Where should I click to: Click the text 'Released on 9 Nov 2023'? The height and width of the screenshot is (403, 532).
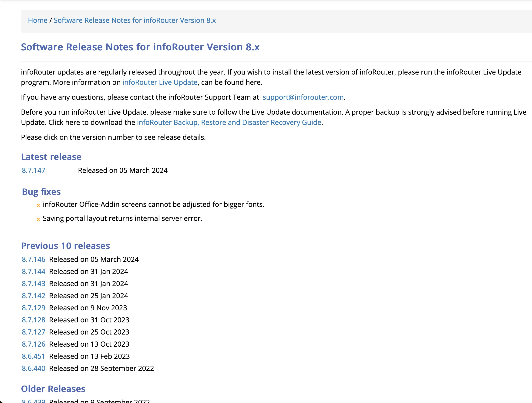pyautogui.click(x=88, y=308)
